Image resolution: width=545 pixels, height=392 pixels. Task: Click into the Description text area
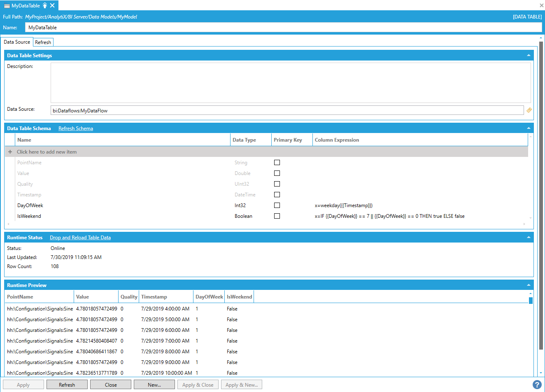pos(291,83)
